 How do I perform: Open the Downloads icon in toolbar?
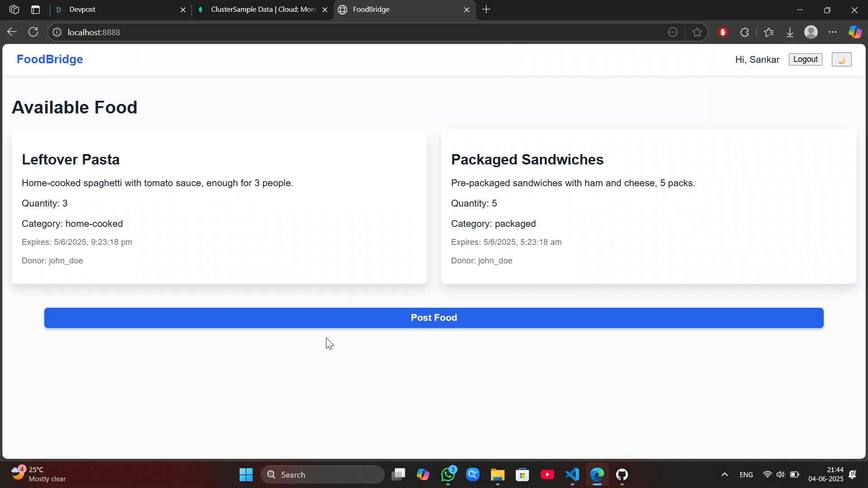pos(790,32)
